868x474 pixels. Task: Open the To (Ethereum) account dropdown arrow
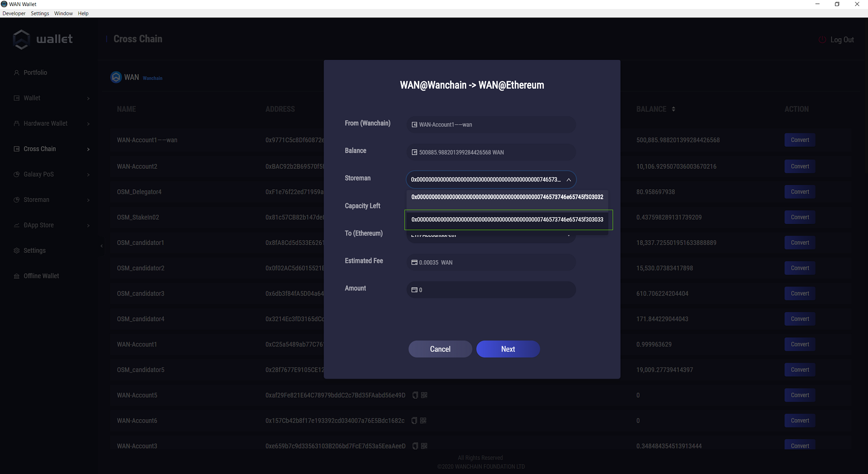569,235
